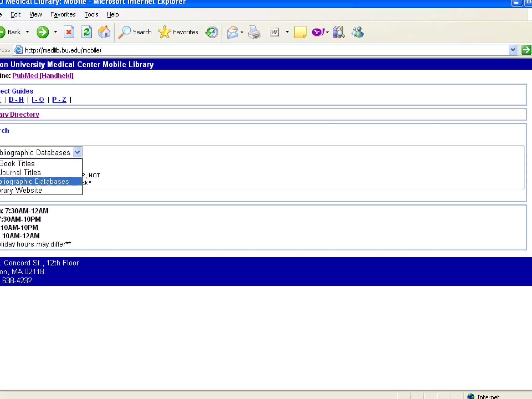Screen dimensions: 532x399
Task: Click the Research books magnifier icon
Action: 338,32
